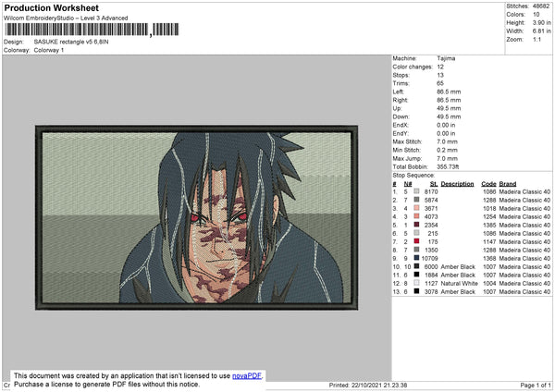Click the Stitches value 48682
Image resolution: width=555 pixels, height=392 pixels.
[x=541, y=6]
